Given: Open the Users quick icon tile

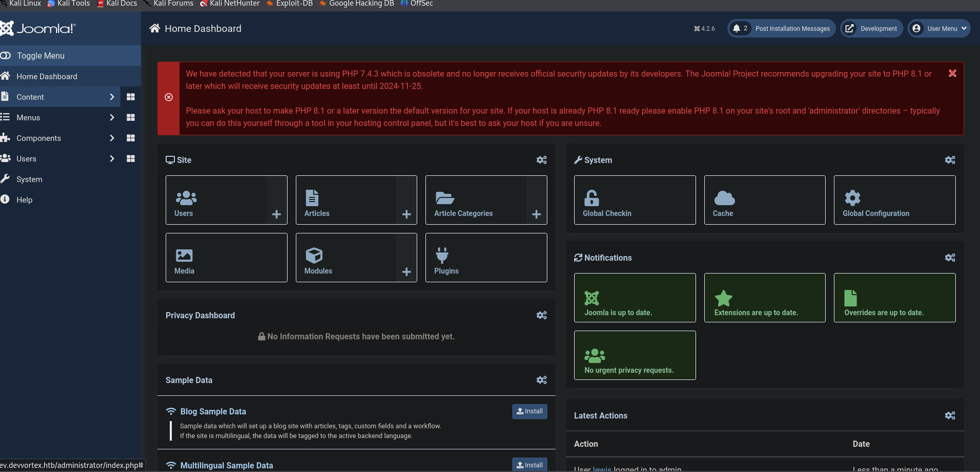Looking at the screenshot, I should point(216,200).
